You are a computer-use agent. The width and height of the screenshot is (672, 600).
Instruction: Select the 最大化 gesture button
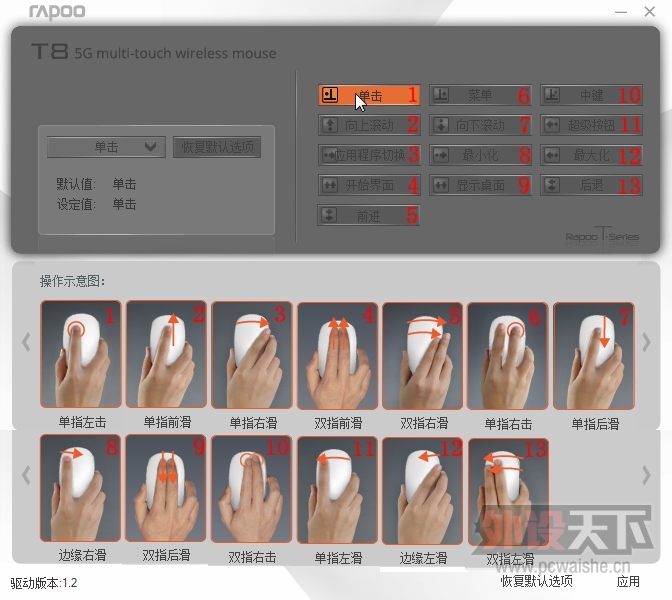point(591,155)
